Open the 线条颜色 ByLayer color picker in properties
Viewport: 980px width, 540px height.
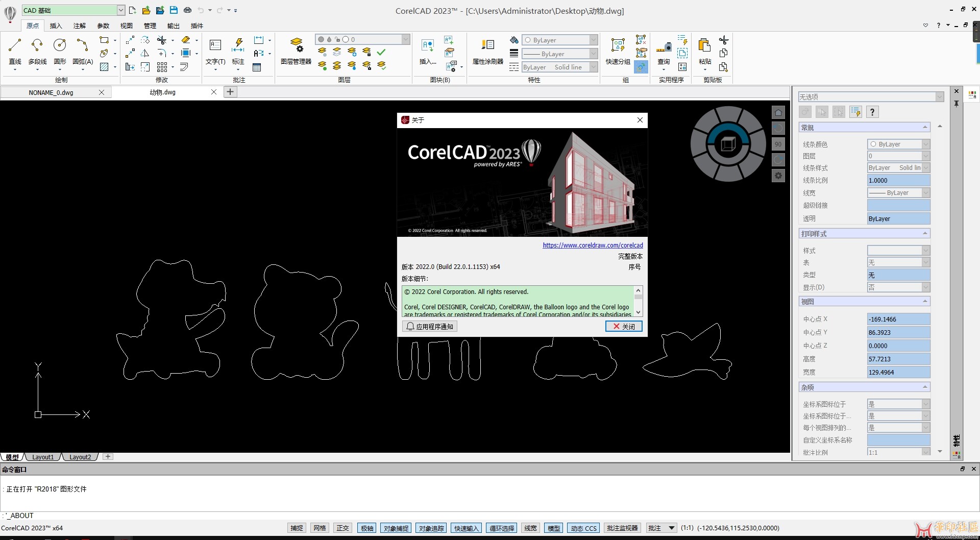[898, 144]
